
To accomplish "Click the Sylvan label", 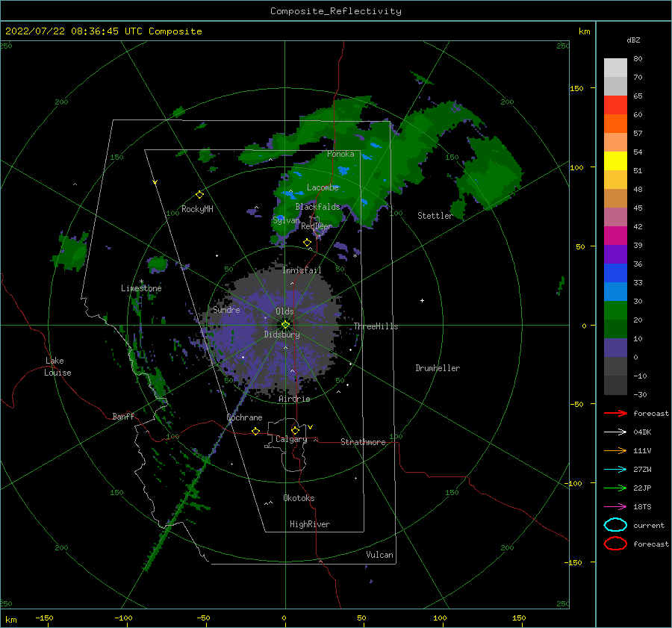I will (286, 220).
